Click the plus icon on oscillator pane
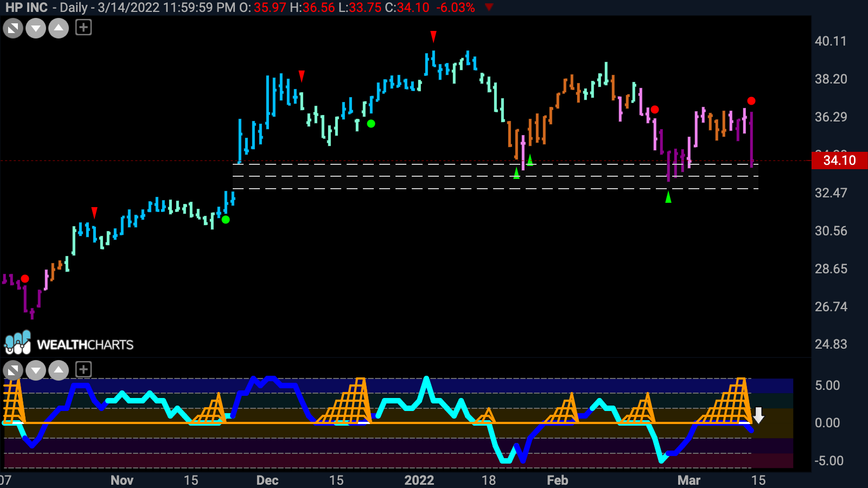This screenshot has height=488, width=868. click(x=84, y=370)
